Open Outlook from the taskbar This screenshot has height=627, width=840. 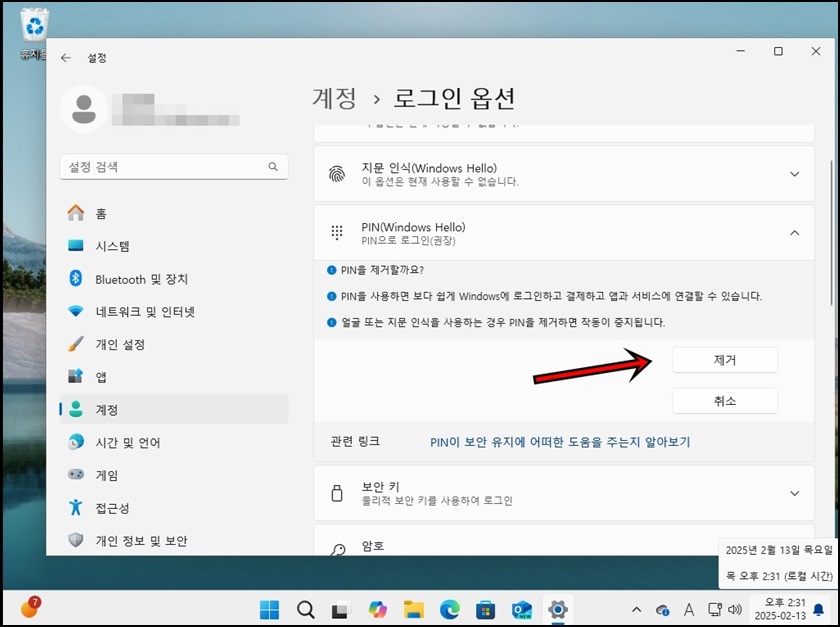tap(522, 609)
